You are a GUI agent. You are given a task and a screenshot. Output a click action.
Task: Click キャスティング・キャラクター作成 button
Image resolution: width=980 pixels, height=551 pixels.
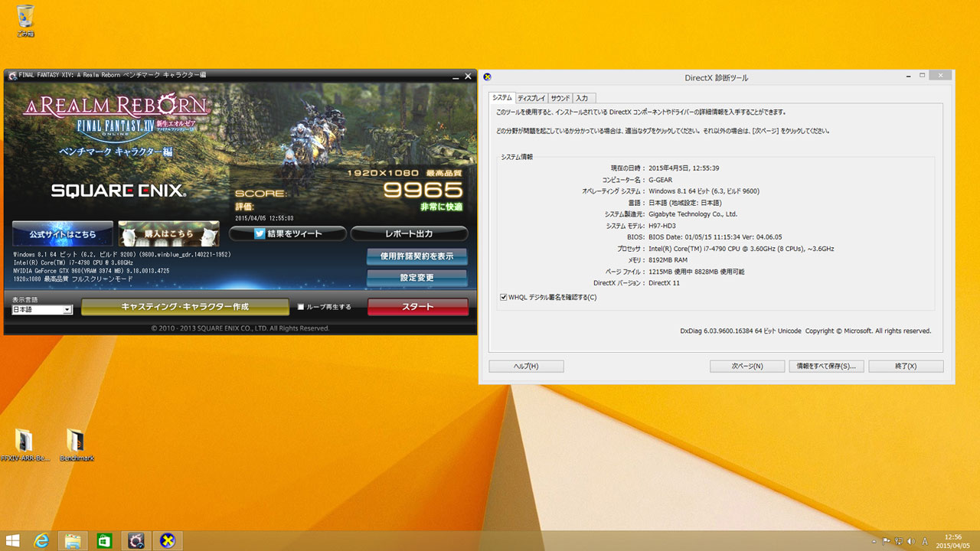pos(185,307)
